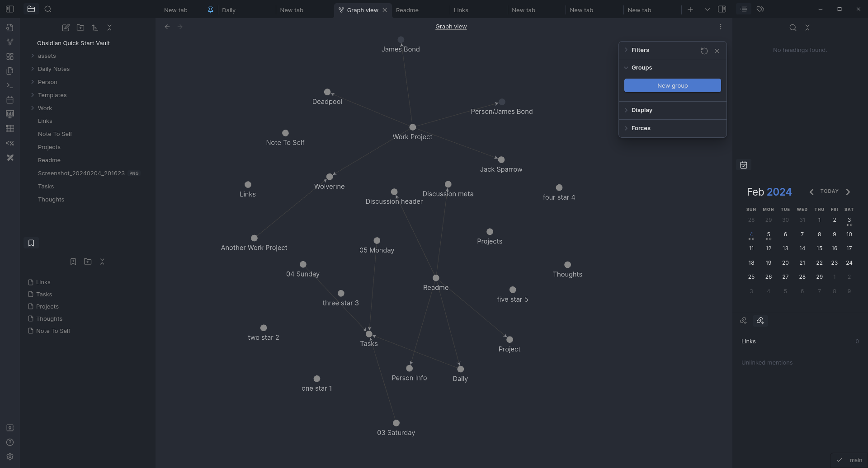The width and height of the screenshot is (868, 468).
Task: Toggle the right sidebar
Action: [722, 9]
